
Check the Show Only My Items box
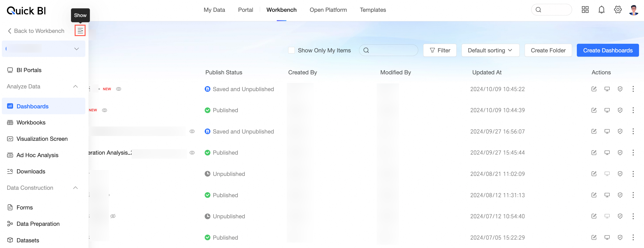[x=291, y=51]
